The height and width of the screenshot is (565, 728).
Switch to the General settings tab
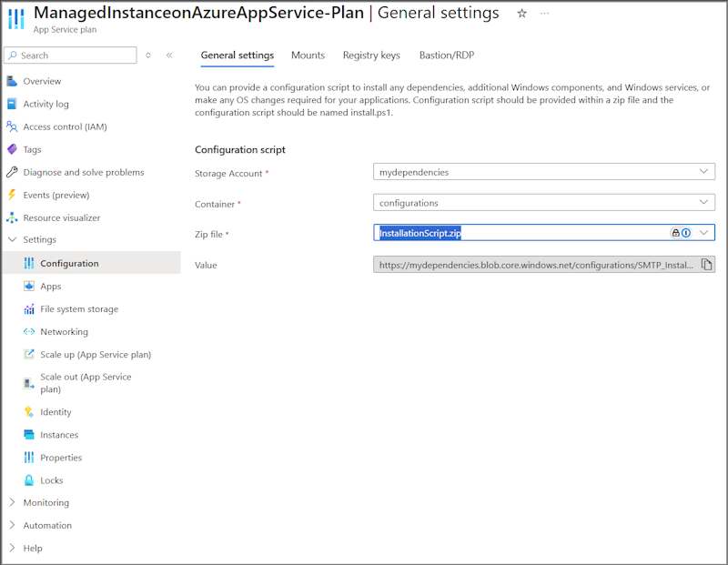(238, 55)
